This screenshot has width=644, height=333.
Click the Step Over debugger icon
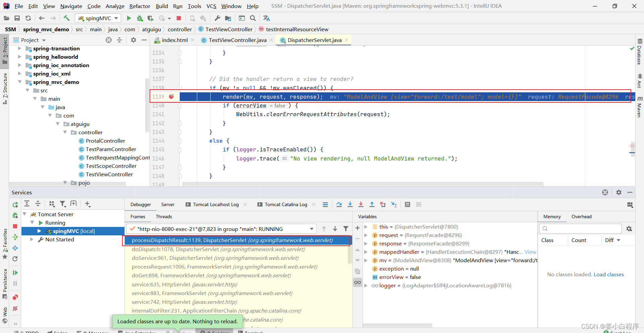pyautogui.click(x=339, y=204)
